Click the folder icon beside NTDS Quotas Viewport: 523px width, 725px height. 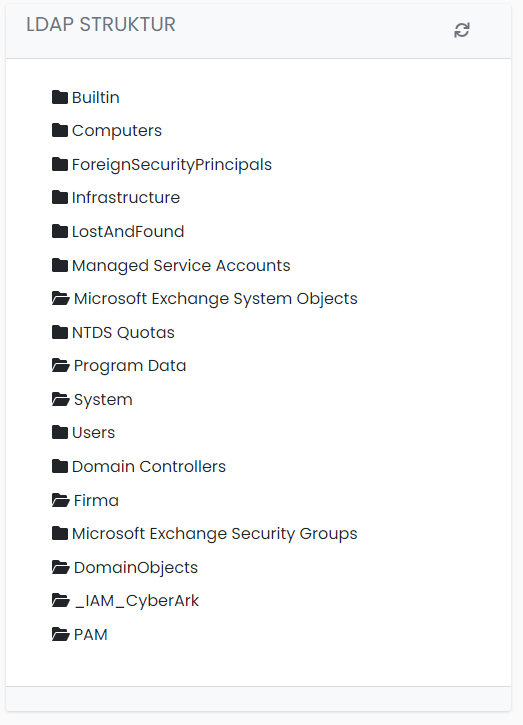pyautogui.click(x=60, y=332)
